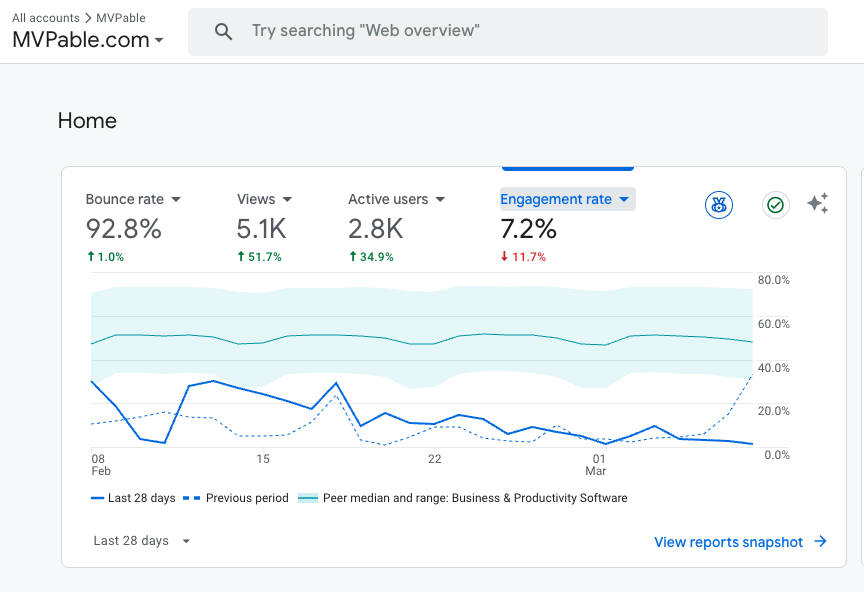
Task: Open the benchmarking medal icon
Action: pos(719,205)
